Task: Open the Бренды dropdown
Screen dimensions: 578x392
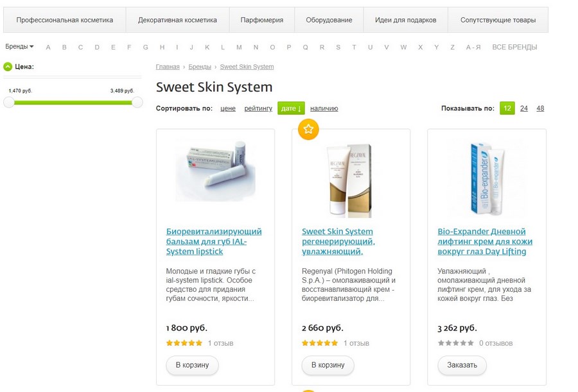Action: 19,46
